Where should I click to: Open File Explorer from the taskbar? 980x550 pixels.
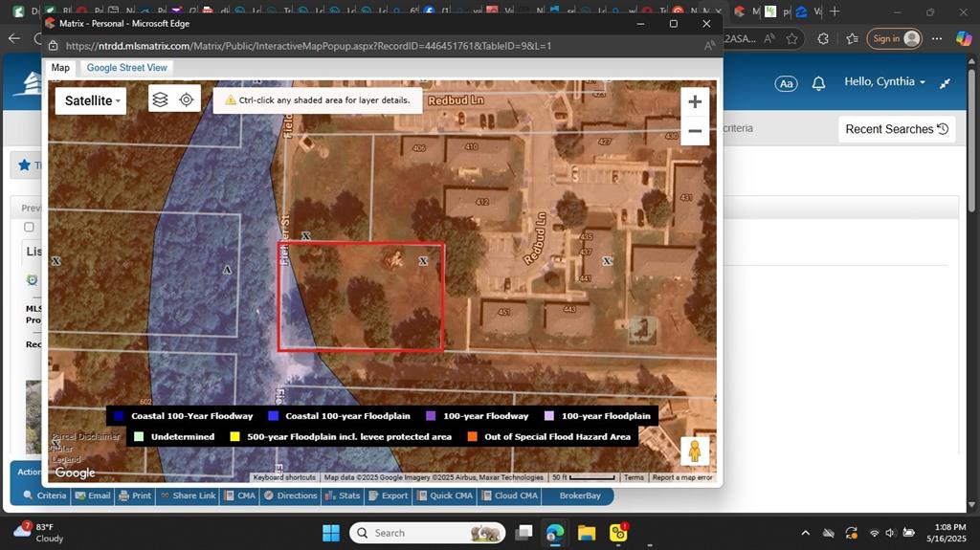point(587,533)
